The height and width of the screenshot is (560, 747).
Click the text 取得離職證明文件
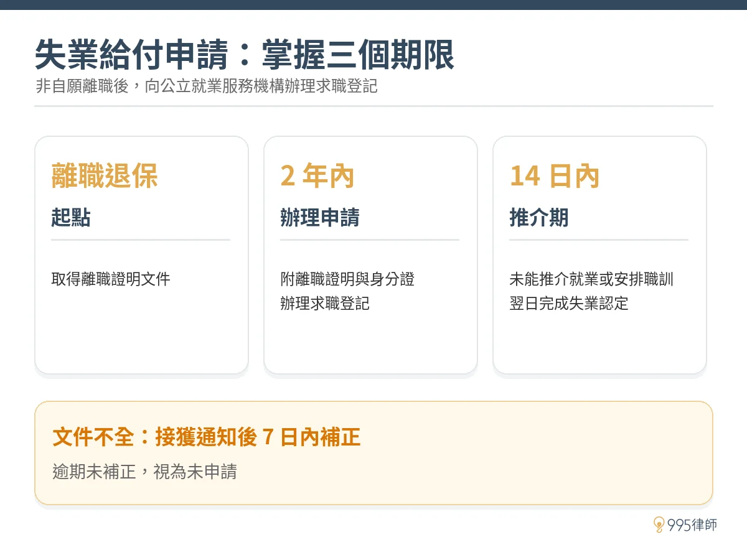[x=111, y=279]
